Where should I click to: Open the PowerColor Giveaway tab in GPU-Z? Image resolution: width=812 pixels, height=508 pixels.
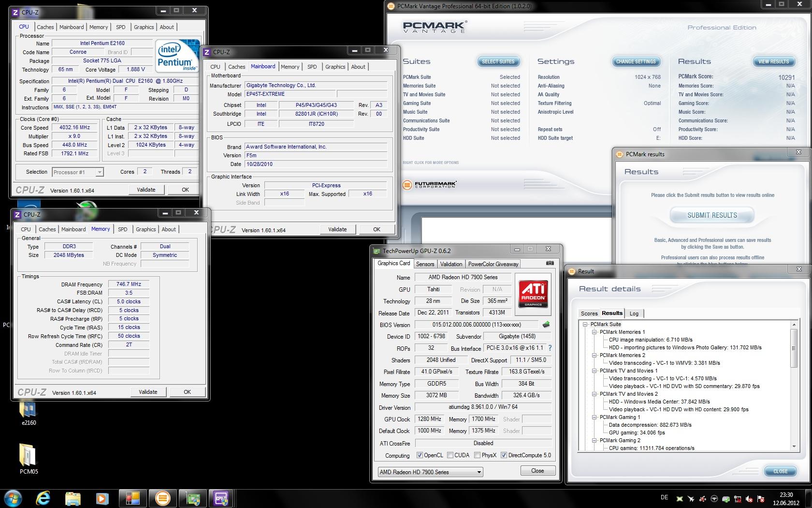pos(493,264)
